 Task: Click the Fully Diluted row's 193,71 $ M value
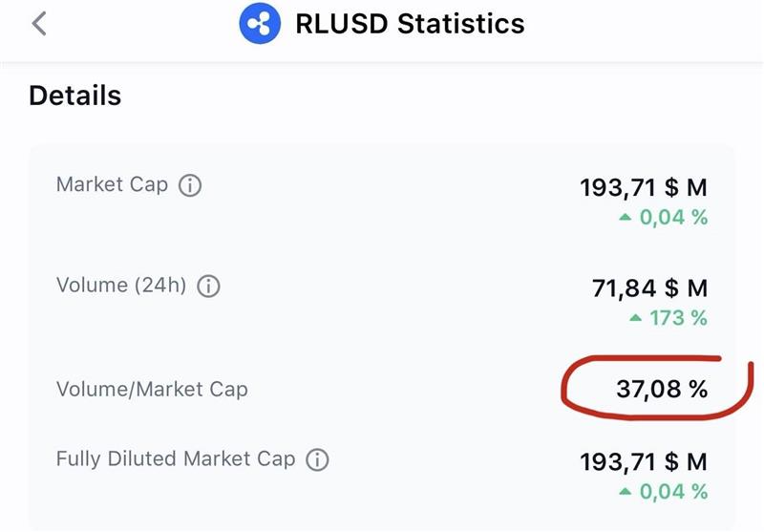click(644, 463)
